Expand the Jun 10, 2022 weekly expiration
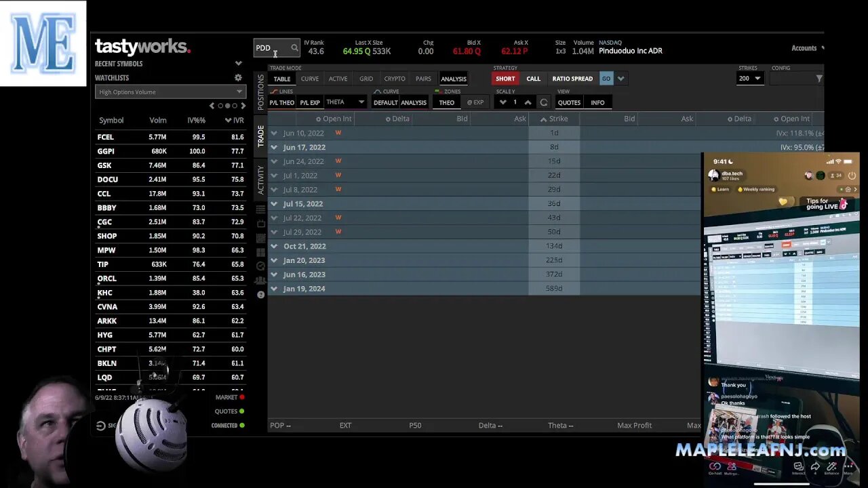This screenshot has width=868, height=488. (x=274, y=133)
